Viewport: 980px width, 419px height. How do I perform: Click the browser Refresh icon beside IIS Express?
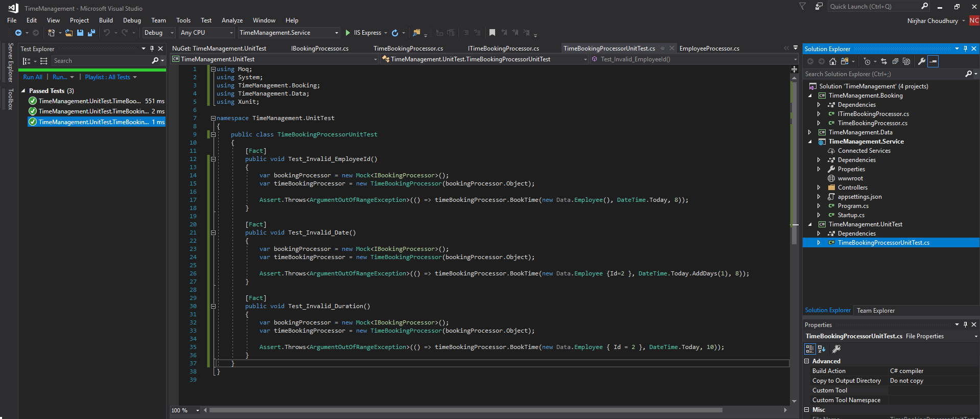point(395,33)
